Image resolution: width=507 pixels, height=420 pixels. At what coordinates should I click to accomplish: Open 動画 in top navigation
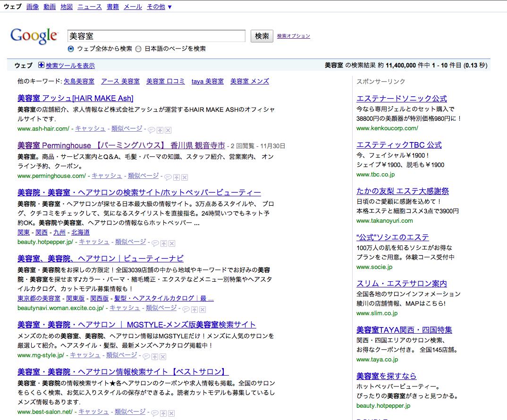point(50,7)
